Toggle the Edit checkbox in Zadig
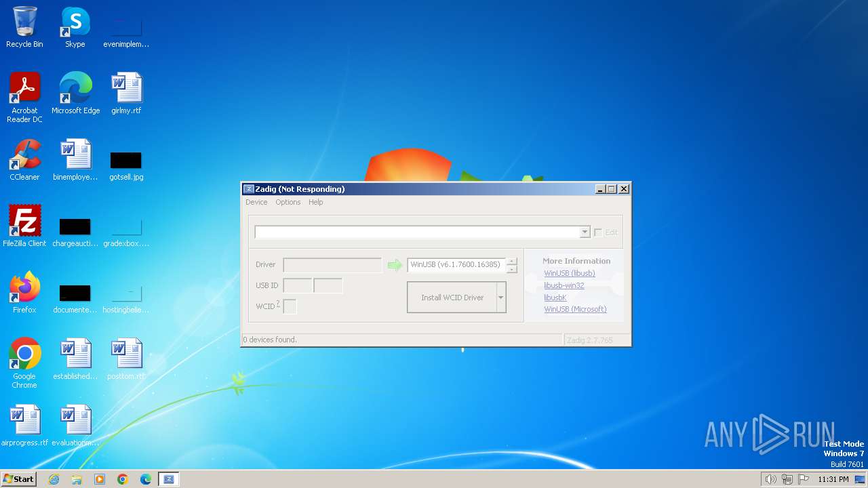 [x=598, y=232]
